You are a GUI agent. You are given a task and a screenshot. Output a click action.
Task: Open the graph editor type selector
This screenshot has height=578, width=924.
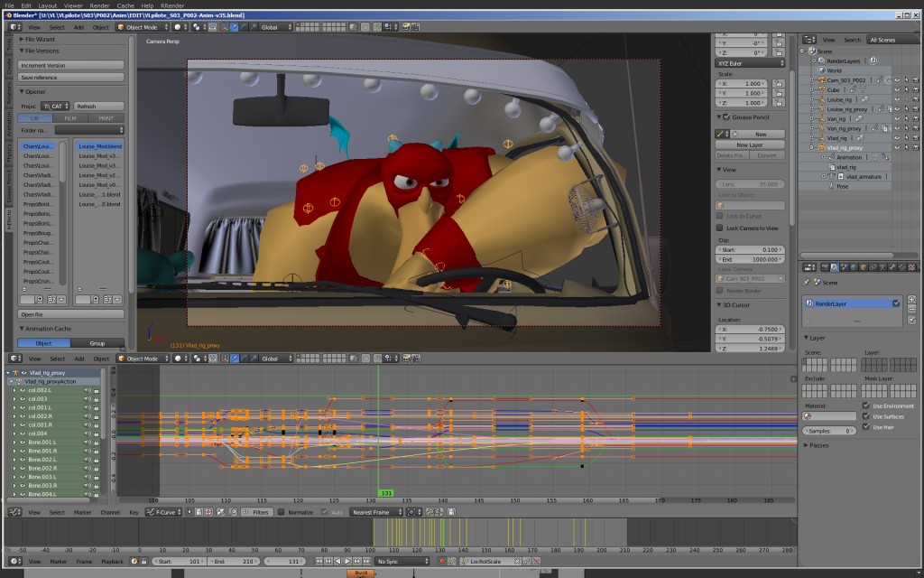[x=15, y=512]
